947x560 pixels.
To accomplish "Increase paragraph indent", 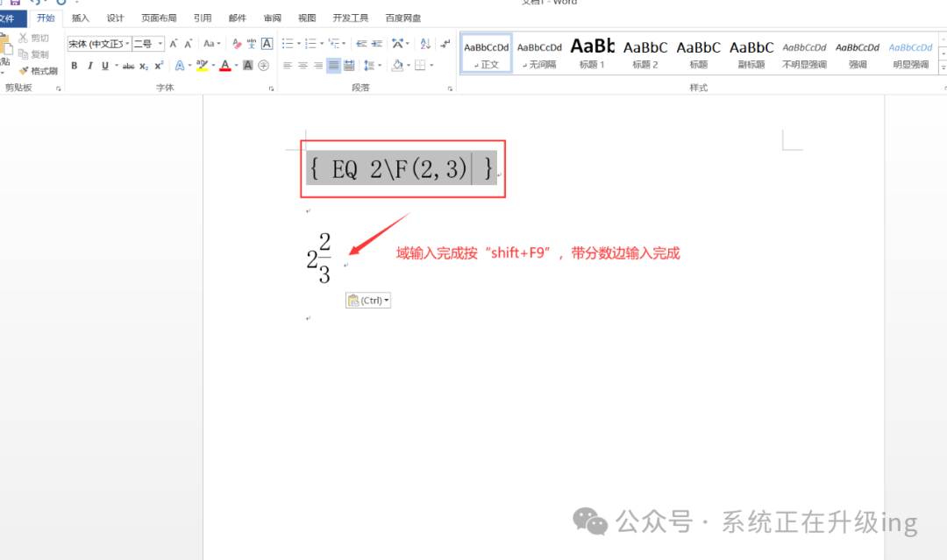I will [x=377, y=44].
